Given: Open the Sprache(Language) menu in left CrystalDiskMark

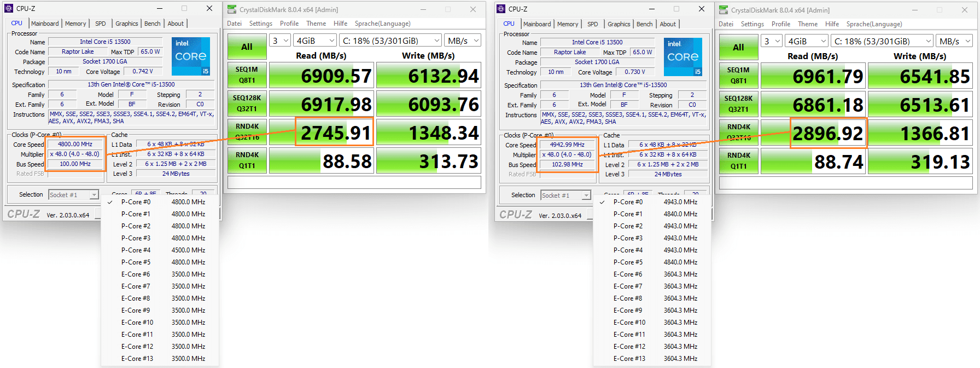Looking at the screenshot, I should [x=383, y=24].
